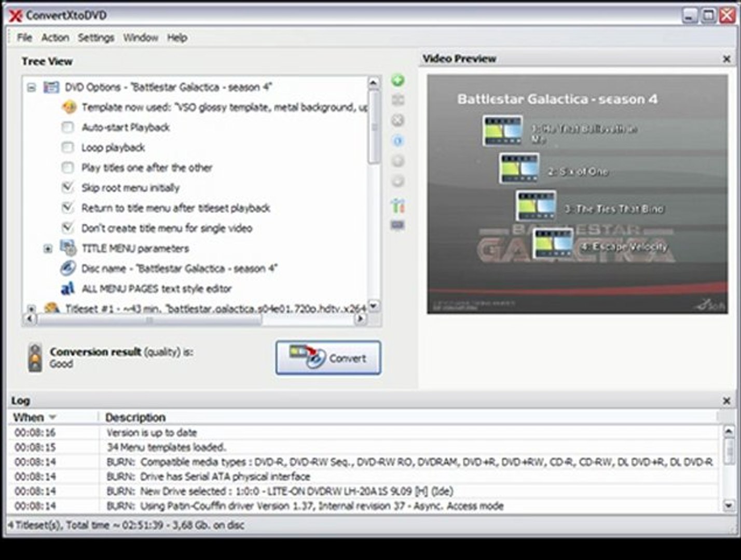Click the status bar titleset summary text
Viewport: 741px width, 560px height.
pos(126,525)
